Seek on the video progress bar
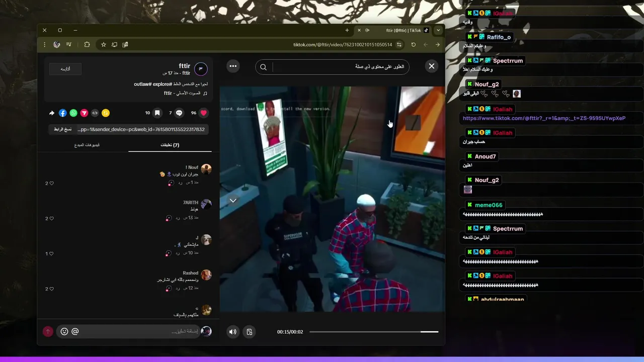644x362 pixels. pyautogui.click(x=374, y=332)
